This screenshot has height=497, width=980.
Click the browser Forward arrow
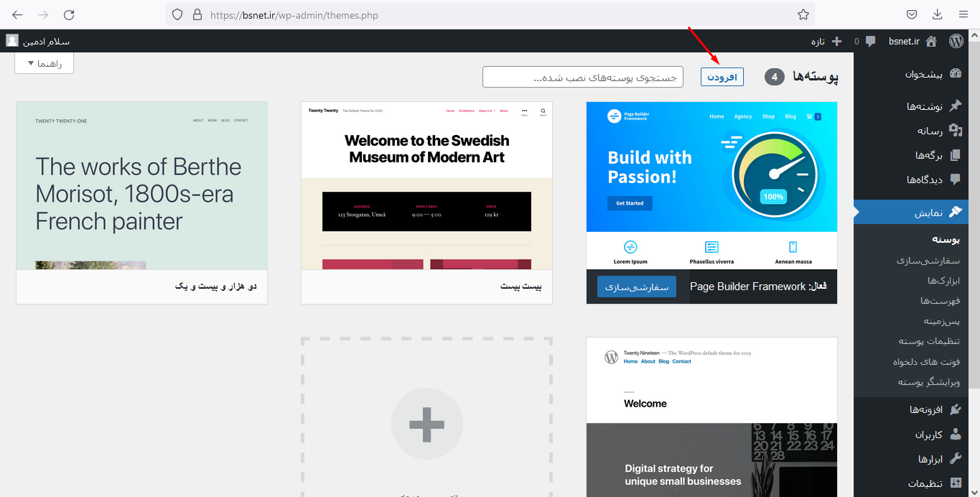tap(43, 14)
